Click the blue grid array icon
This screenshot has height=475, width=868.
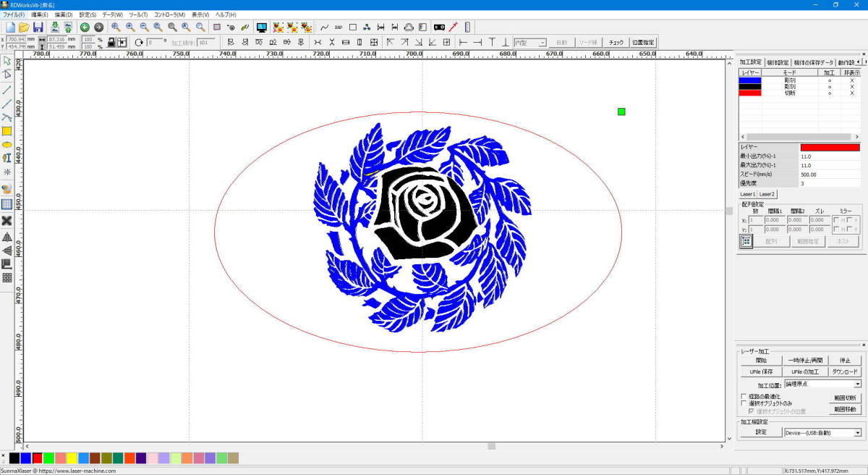7,204
